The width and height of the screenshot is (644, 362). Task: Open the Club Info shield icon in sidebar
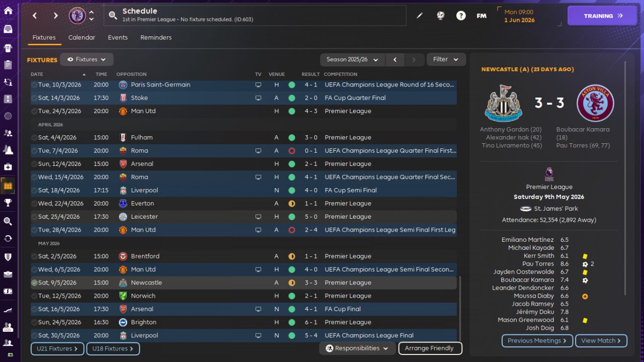[x=8, y=257]
